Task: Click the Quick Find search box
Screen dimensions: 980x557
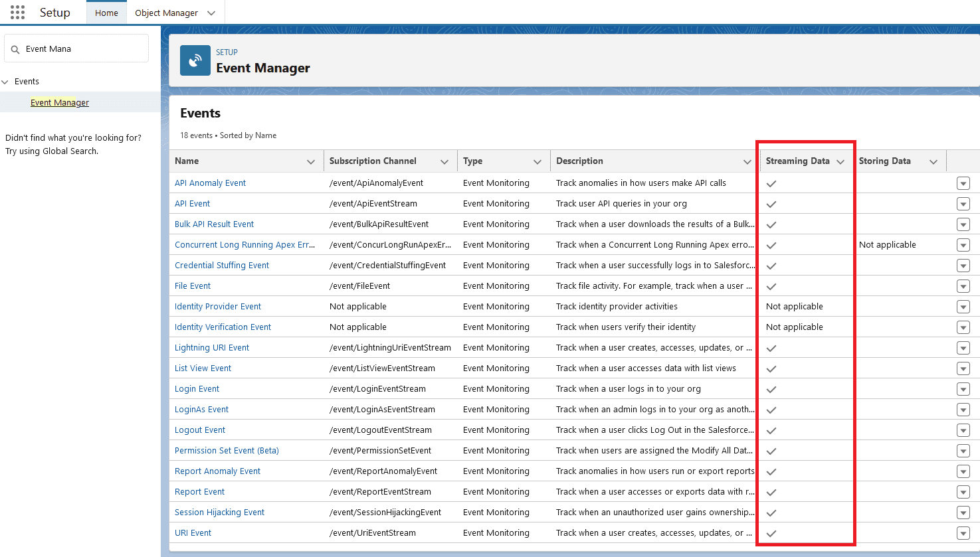Action: [76, 48]
